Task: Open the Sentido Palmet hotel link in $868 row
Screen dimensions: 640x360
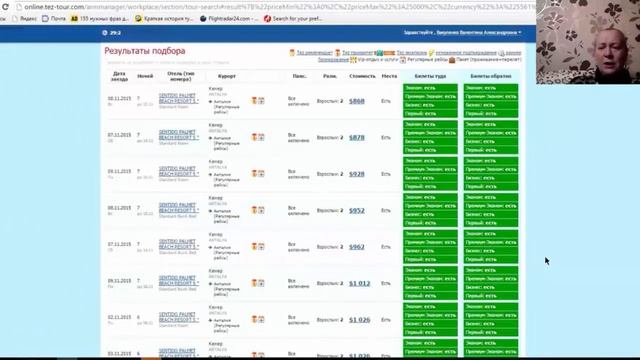Action: point(179,98)
